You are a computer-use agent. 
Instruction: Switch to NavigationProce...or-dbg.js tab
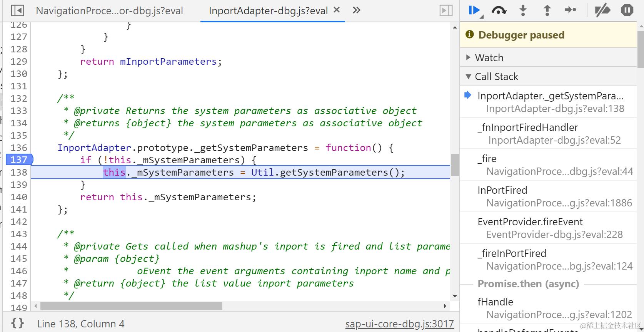[x=109, y=11]
